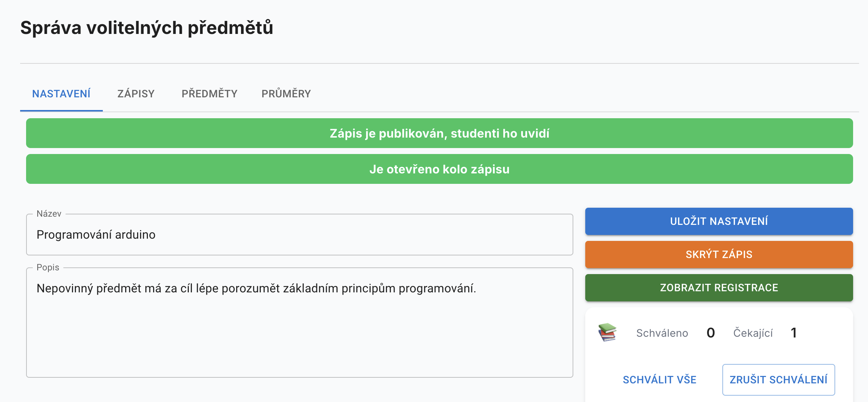868x402 pixels.
Task: Click the Popis field label
Action: click(x=48, y=267)
